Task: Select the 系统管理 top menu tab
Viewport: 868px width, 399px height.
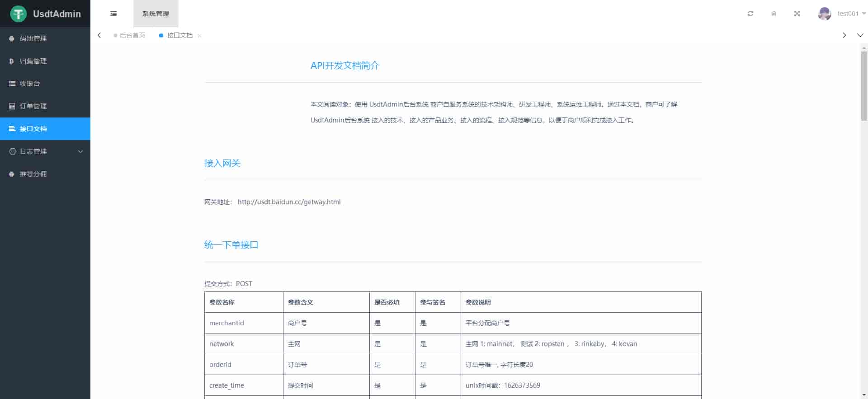Action: pyautogui.click(x=156, y=14)
